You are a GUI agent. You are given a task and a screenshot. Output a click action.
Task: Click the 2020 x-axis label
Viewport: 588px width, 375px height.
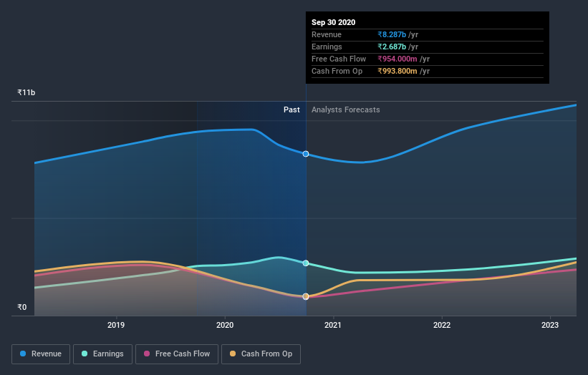pos(225,325)
